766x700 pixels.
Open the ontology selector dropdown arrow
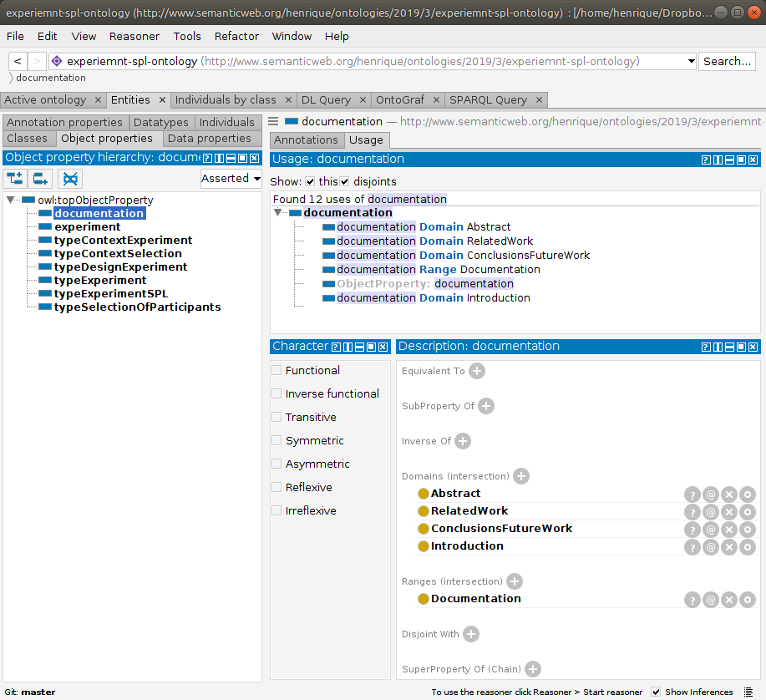click(x=692, y=61)
